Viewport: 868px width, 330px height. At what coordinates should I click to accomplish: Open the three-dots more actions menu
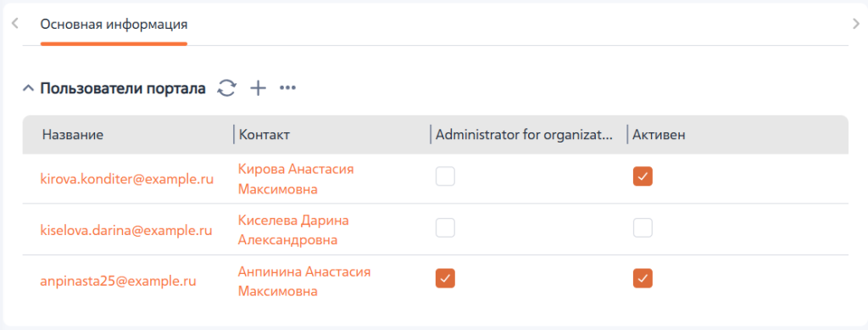[x=288, y=88]
